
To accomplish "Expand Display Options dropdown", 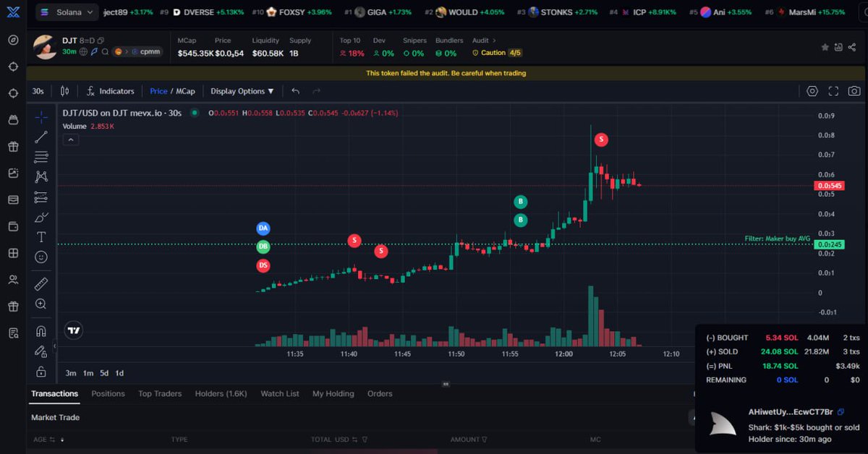I will tap(242, 91).
